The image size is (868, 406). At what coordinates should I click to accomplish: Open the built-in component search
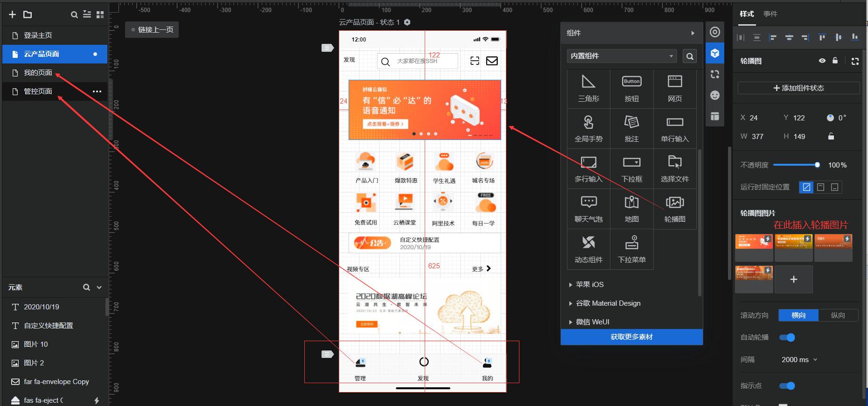(690, 56)
